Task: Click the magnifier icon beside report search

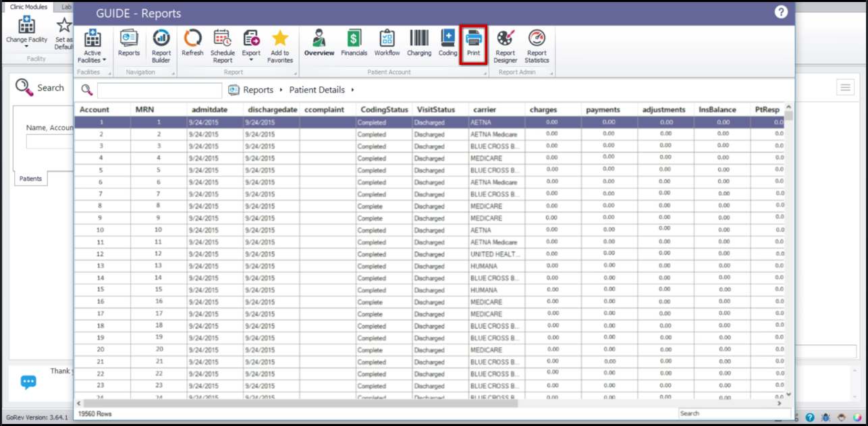Action: point(87,90)
